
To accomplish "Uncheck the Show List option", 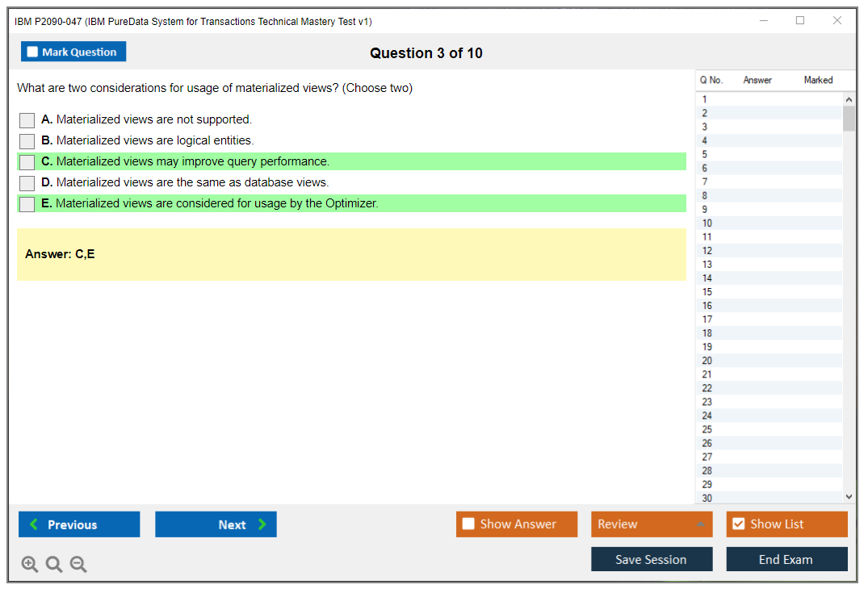I will point(738,524).
